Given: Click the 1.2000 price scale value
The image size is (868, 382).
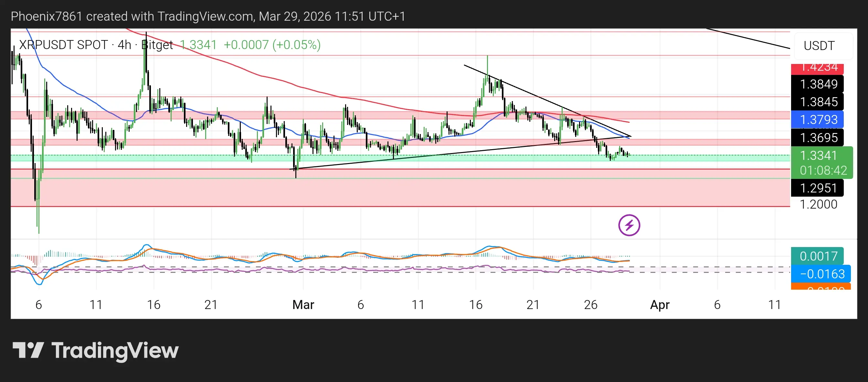Looking at the screenshot, I should pyautogui.click(x=818, y=204).
